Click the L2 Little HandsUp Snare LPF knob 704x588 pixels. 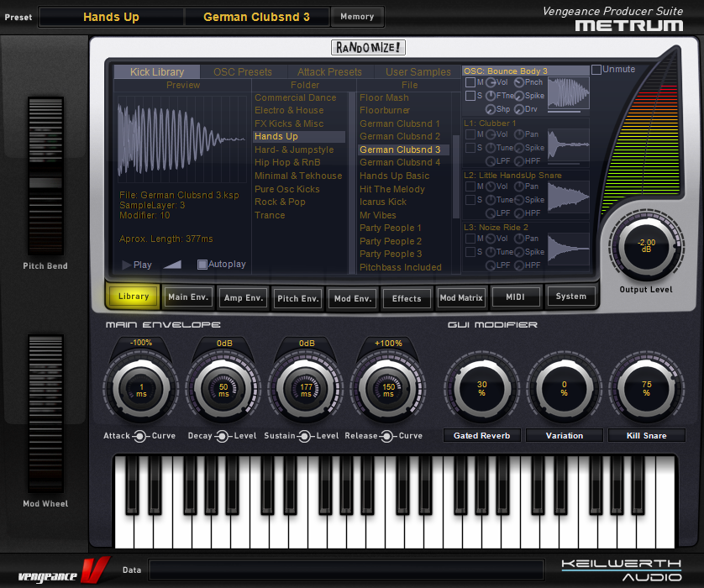click(490, 213)
